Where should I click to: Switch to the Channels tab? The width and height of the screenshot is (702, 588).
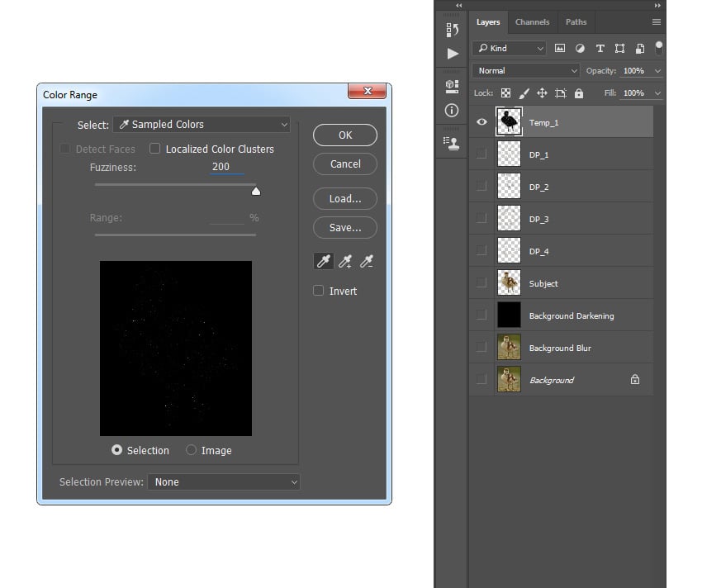point(532,22)
